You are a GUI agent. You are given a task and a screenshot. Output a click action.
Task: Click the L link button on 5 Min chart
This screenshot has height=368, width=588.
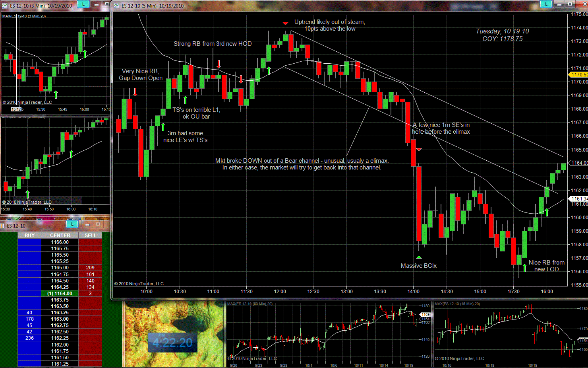click(x=546, y=4)
